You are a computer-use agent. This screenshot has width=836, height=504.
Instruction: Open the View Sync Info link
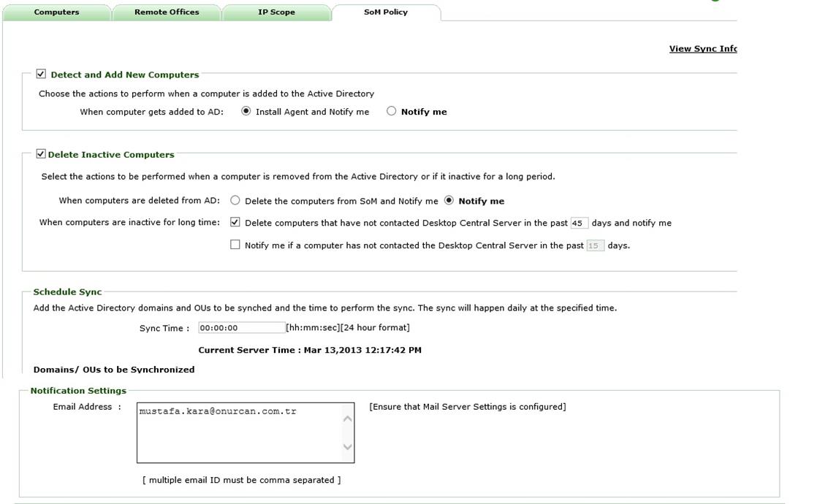(703, 48)
